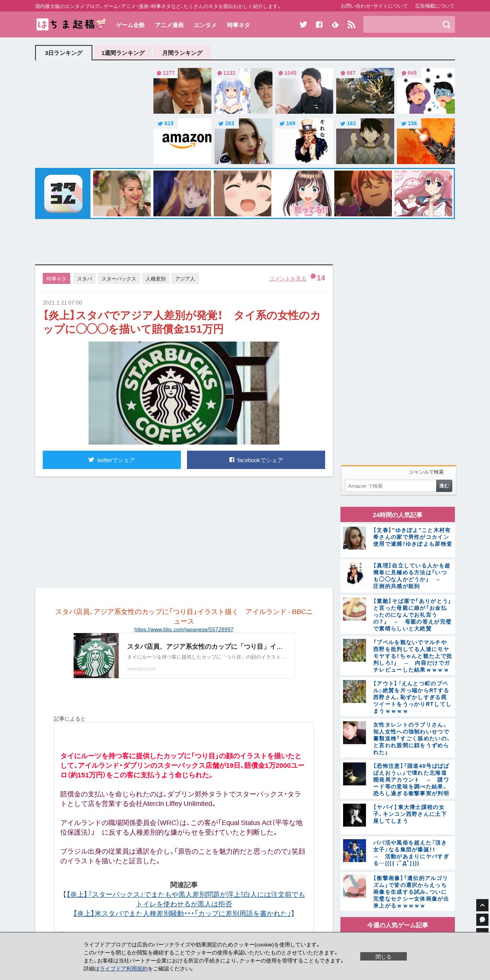Close the cookie banner with 閉じる
Viewport: 490px width, 980px height.
pyautogui.click(x=383, y=956)
